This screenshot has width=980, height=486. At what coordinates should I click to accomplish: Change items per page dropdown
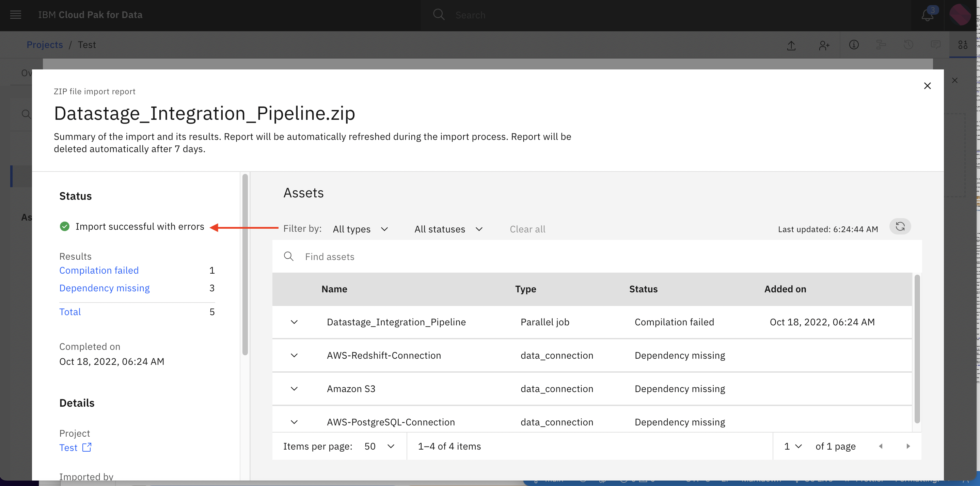point(379,446)
